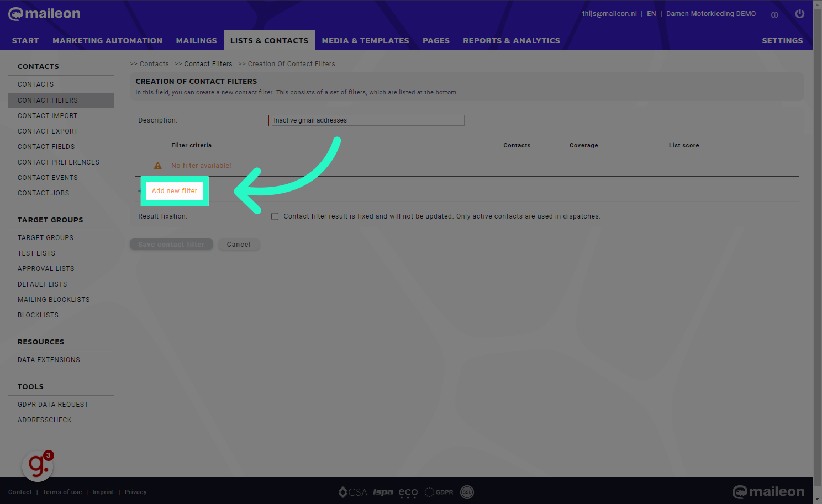Click the footer Contact link
This screenshot has height=504, width=822.
20,492
